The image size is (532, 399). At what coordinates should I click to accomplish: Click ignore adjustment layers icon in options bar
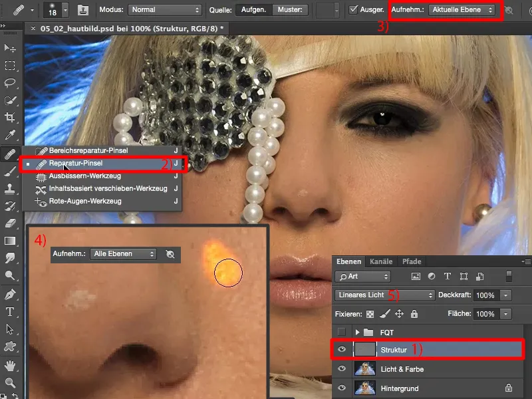click(509, 10)
